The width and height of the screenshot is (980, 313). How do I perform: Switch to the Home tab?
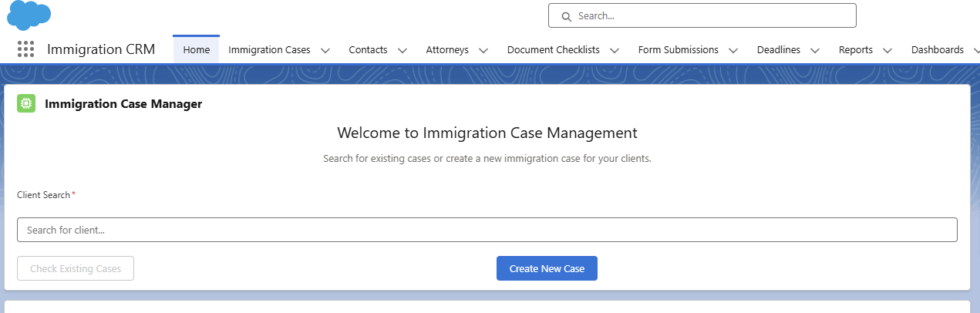click(x=197, y=49)
